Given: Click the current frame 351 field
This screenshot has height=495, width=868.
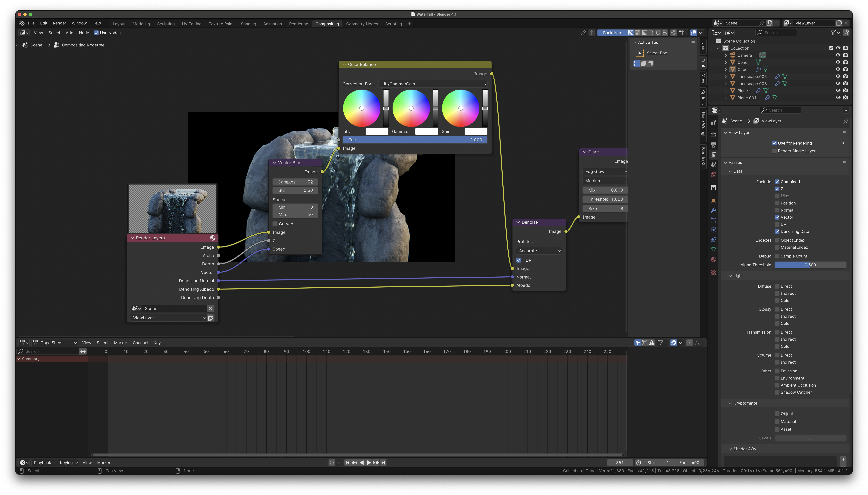Looking at the screenshot, I should coord(620,463).
